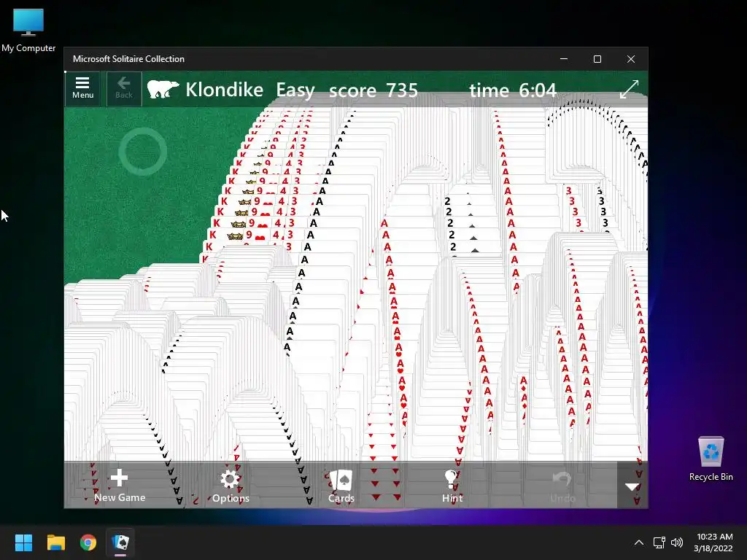Open the Cards deck selector
Image resolution: width=747 pixels, height=560 pixels.
coord(341,486)
